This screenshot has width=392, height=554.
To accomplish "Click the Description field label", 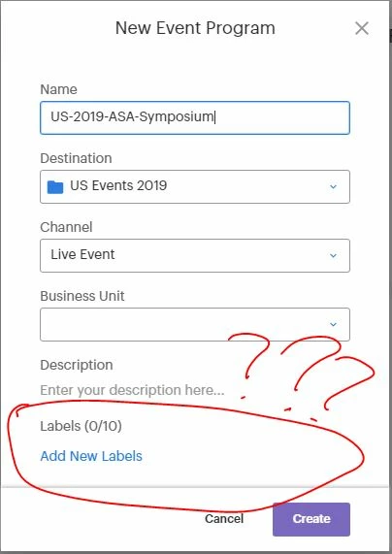I will (x=77, y=365).
